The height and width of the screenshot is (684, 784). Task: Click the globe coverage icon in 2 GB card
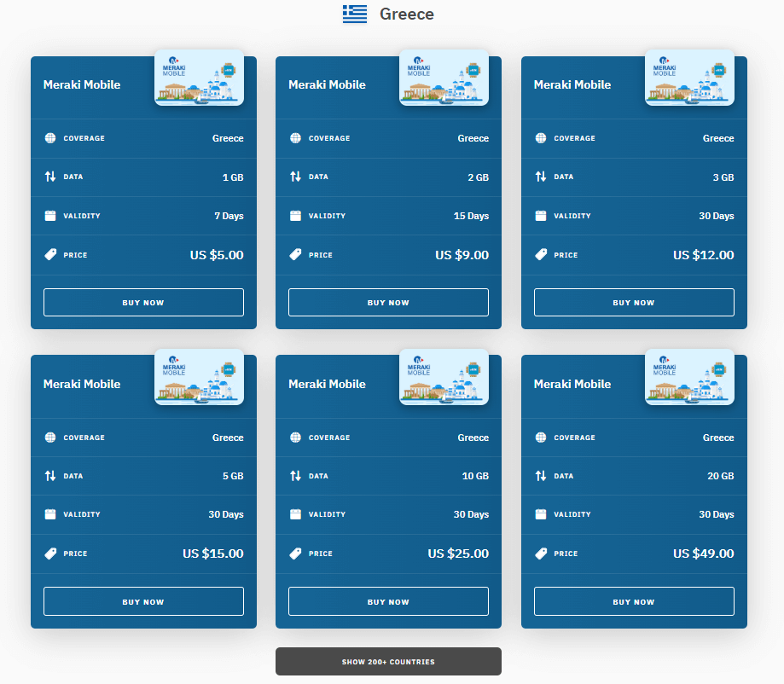[295, 138]
